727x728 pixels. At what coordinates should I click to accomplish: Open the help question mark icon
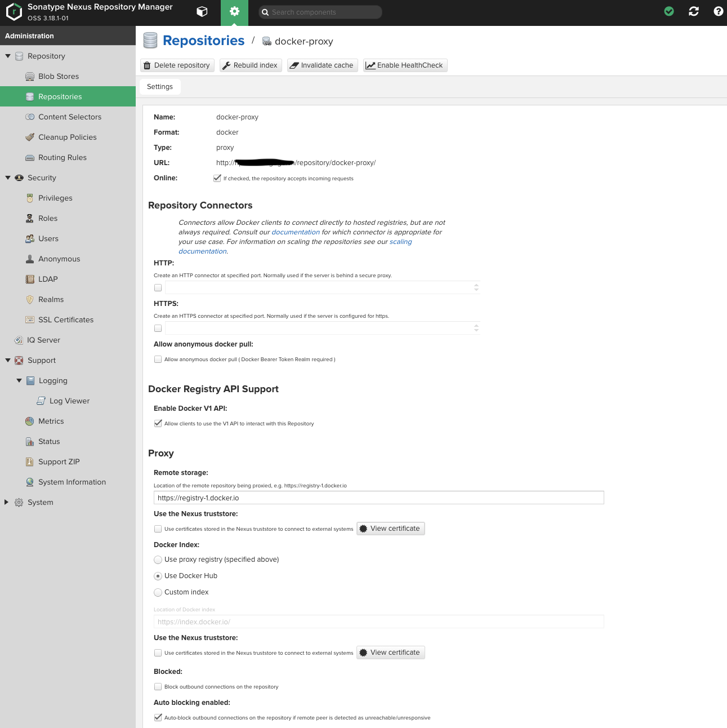coord(718,11)
